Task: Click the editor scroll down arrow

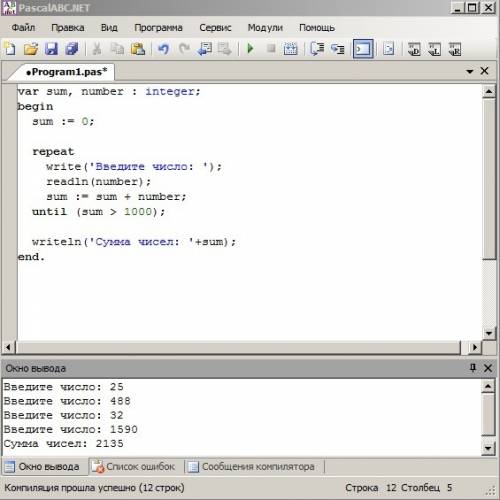Action: tap(489, 333)
